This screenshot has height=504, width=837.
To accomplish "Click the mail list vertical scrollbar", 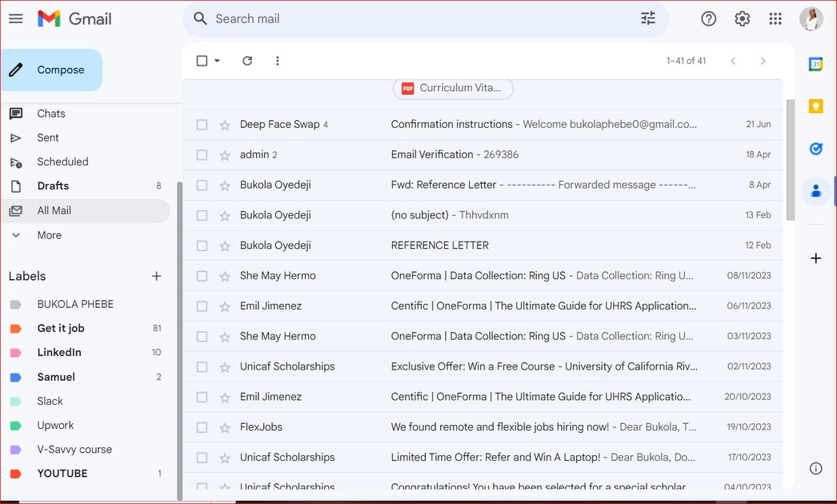I will point(791,160).
